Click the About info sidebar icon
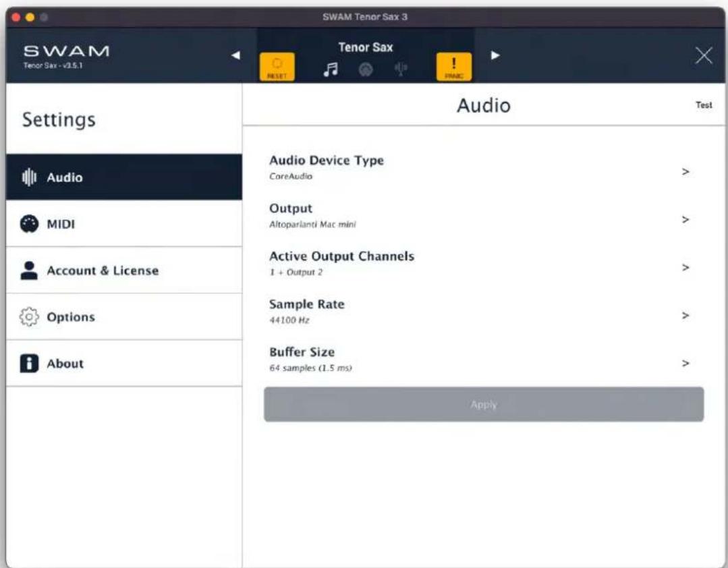 click(x=29, y=364)
